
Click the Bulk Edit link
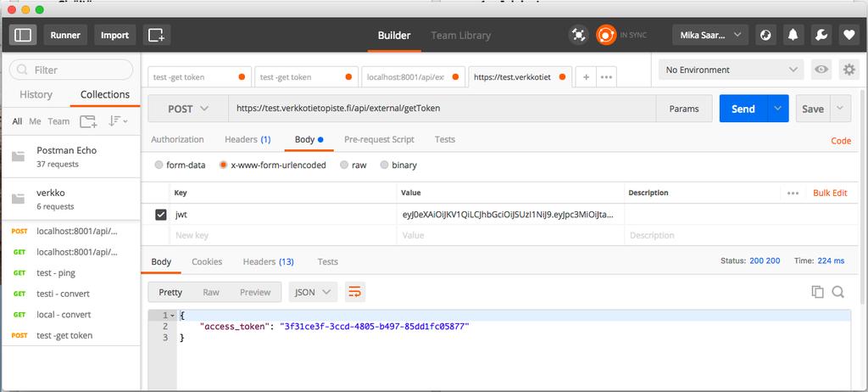point(830,193)
